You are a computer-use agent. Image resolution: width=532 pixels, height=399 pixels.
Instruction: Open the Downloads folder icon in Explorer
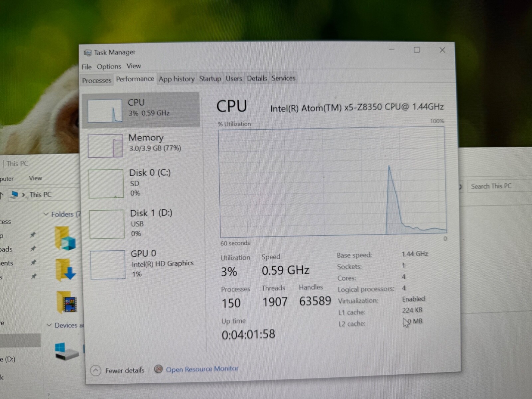66,270
